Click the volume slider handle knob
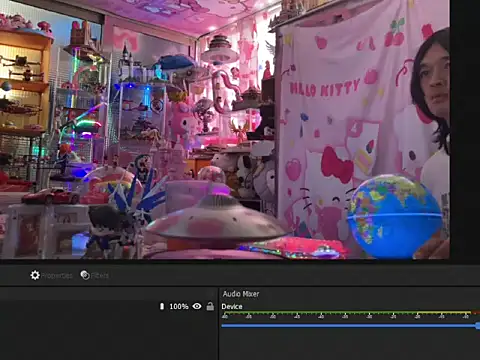Image resolution: width=480 pixels, height=360 pixels. tap(478, 326)
